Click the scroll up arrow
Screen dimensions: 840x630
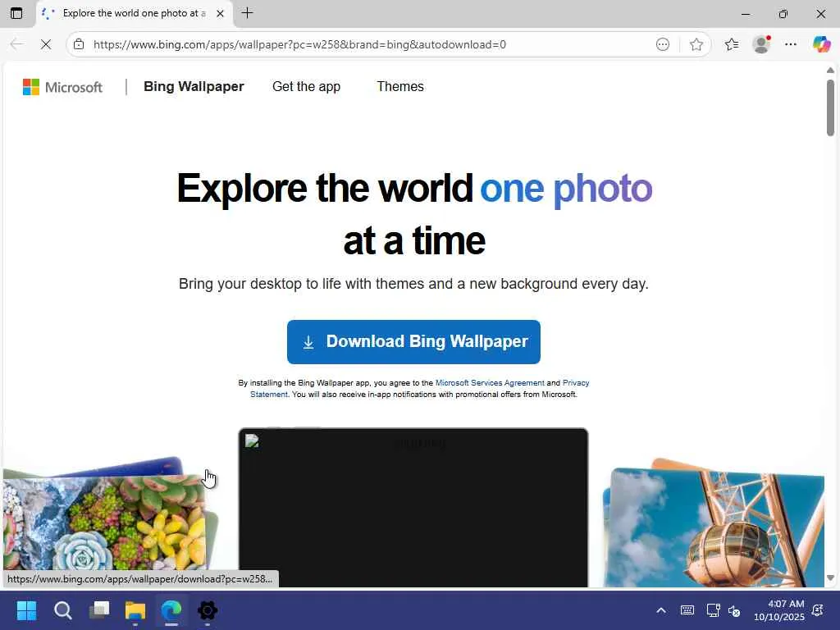(830, 71)
